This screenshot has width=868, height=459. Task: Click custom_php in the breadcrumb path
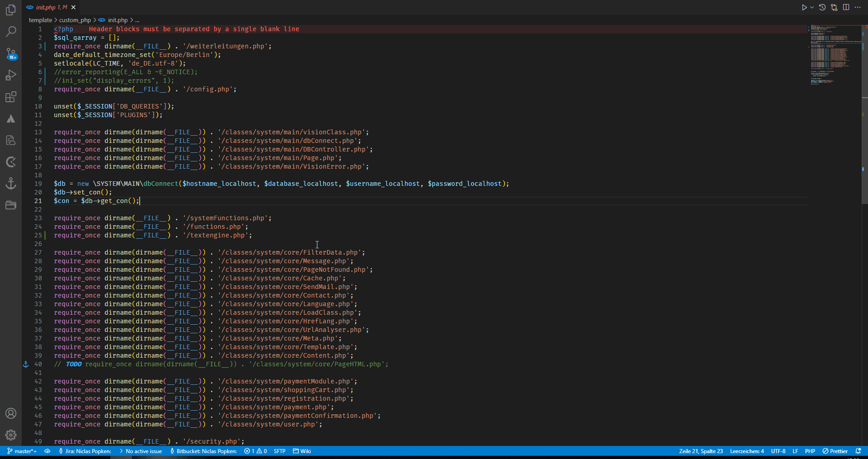[x=75, y=20]
